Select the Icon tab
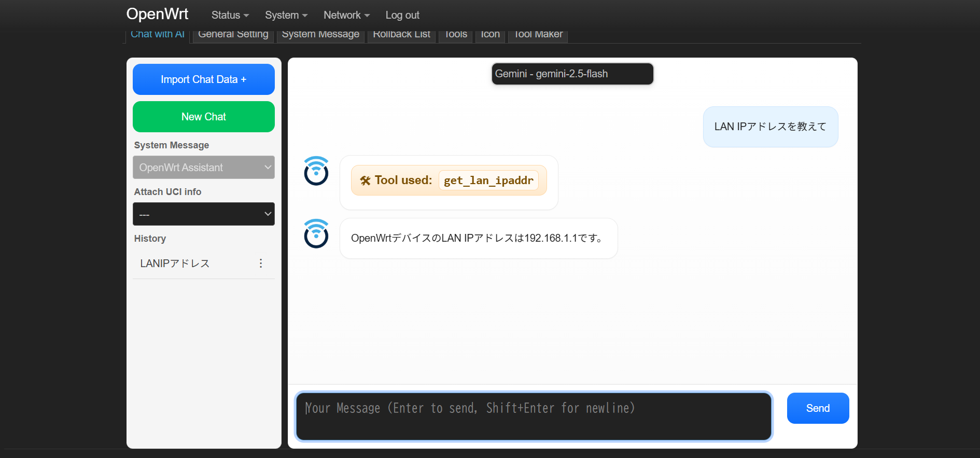This screenshot has width=980, height=458. [490, 35]
